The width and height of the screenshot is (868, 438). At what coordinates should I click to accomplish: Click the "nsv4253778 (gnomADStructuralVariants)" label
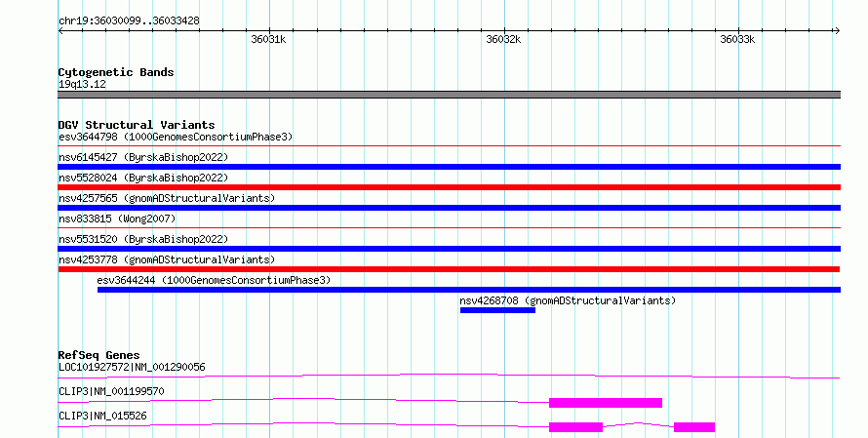tap(167, 259)
